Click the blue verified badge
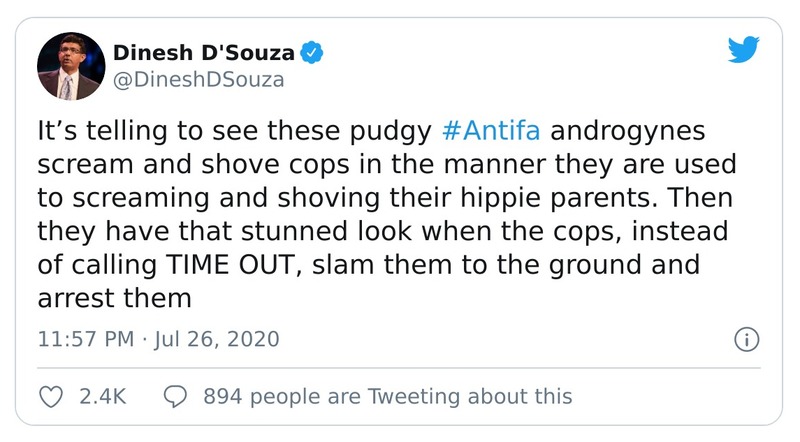Viewport: 800px width, 442px height. point(311,52)
